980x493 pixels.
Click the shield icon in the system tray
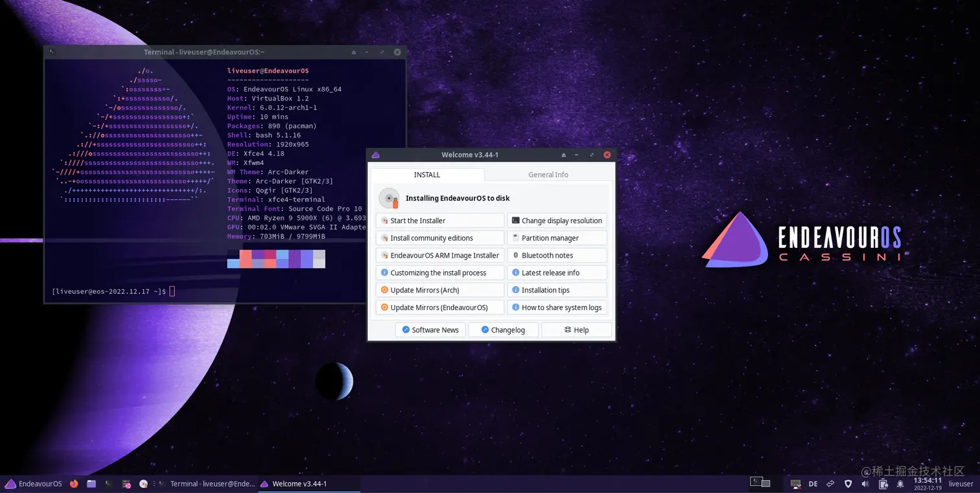point(848,484)
